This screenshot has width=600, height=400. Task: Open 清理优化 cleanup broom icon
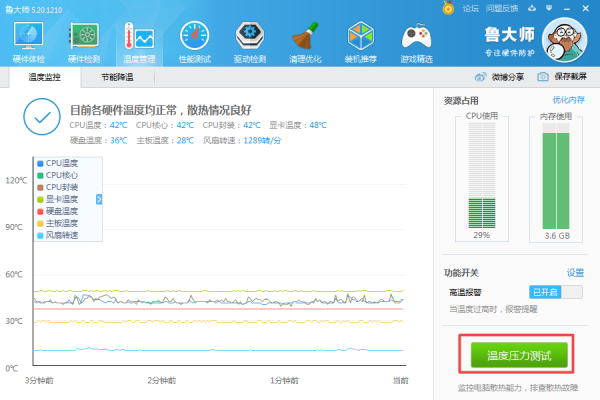[305, 42]
